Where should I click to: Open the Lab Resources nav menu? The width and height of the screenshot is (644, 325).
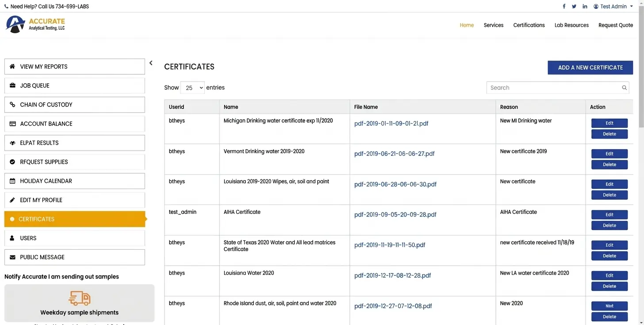(571, 25)
